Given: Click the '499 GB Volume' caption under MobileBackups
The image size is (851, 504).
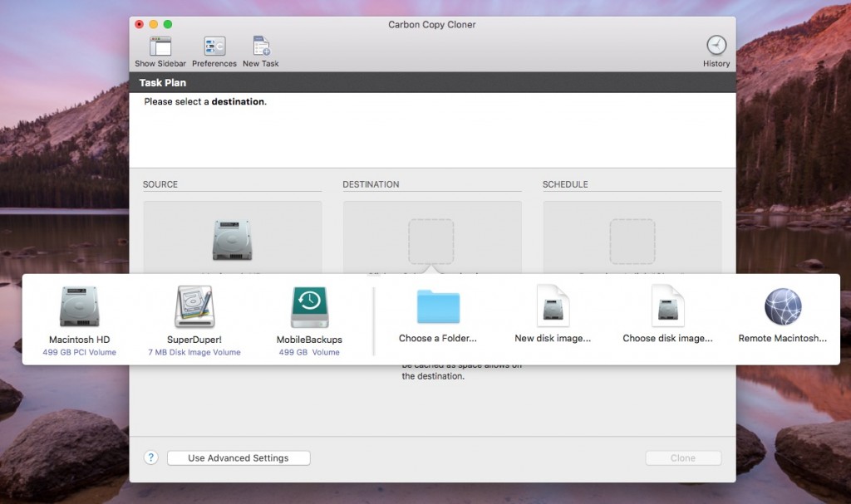Looking at the screenshot, I should click(x=309, y=352).
